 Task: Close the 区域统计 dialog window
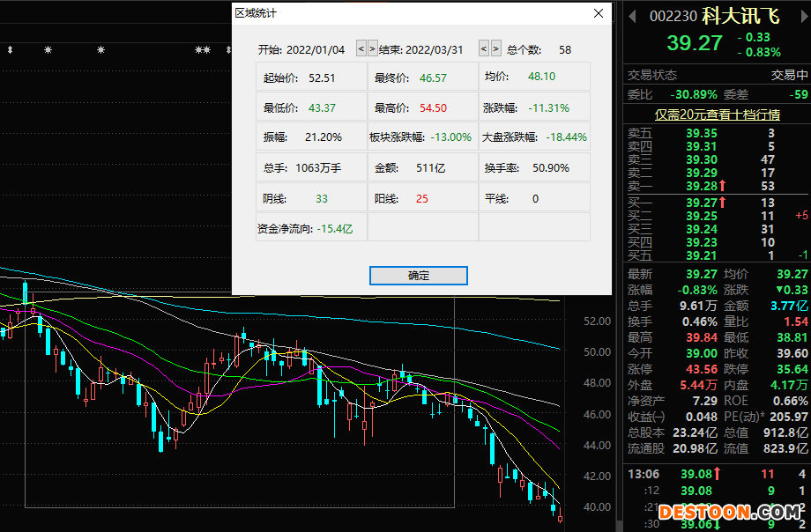[599, 13]
